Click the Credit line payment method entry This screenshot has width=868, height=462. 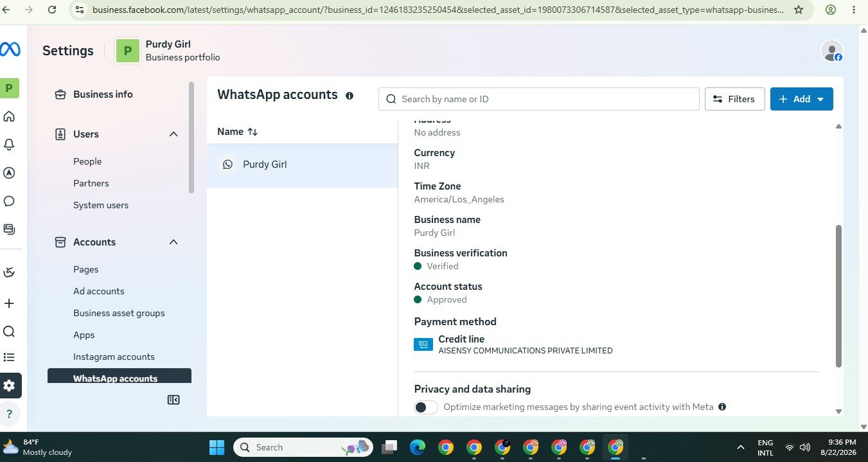pyautogui.click(x=513, y=344)
